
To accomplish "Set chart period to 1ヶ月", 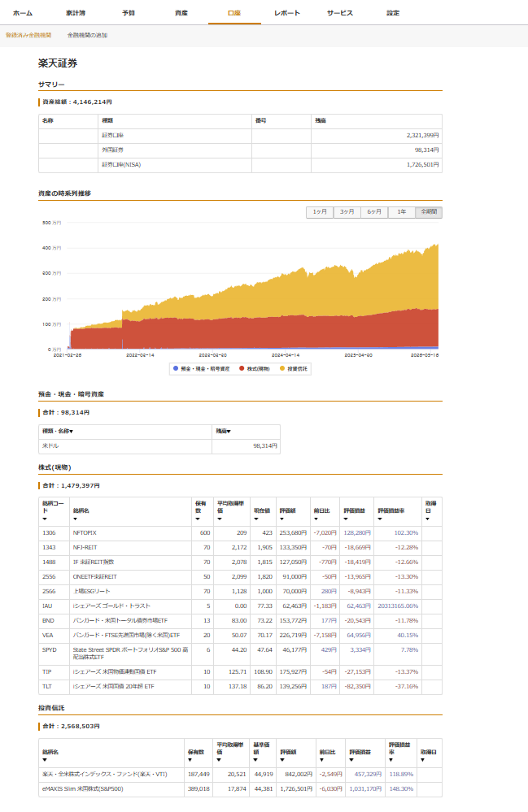I will click(x=320, y=212).
